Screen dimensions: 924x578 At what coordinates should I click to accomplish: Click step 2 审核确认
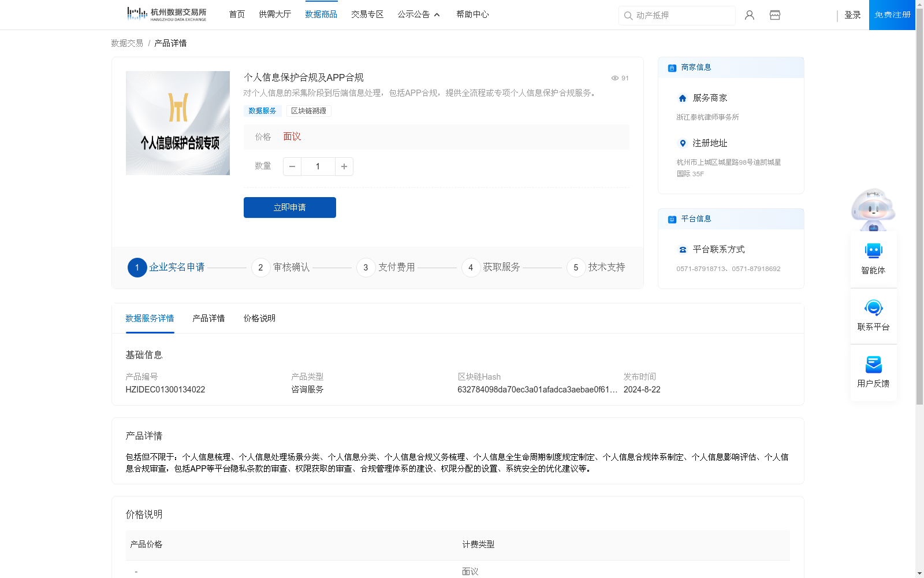tap(281, 267)
